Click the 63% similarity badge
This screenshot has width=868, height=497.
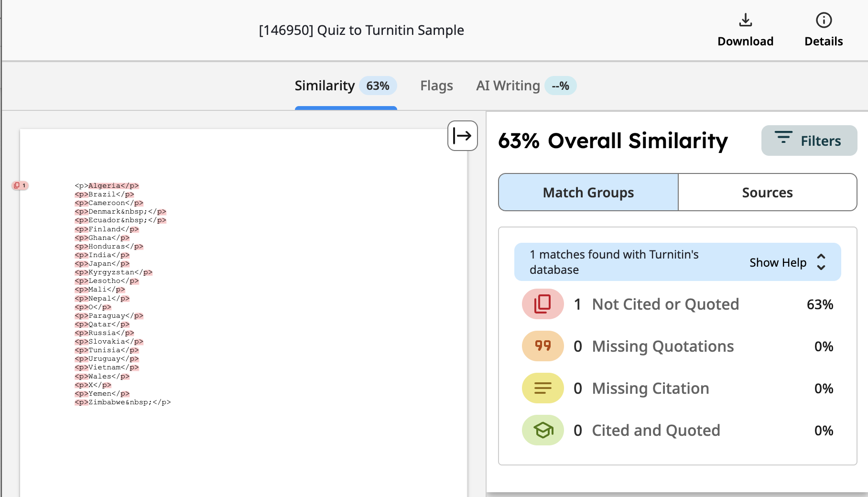coord(378,86)
